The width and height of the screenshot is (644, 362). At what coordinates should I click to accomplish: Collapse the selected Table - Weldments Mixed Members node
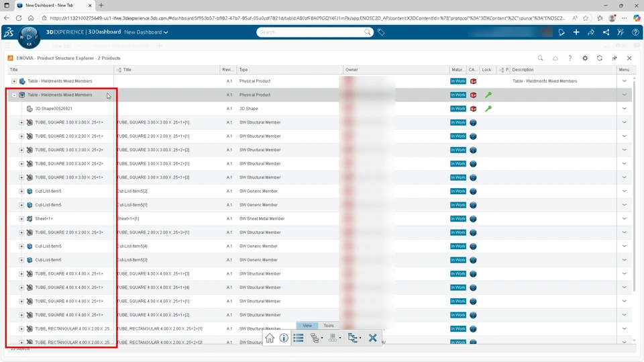point(14,95)
